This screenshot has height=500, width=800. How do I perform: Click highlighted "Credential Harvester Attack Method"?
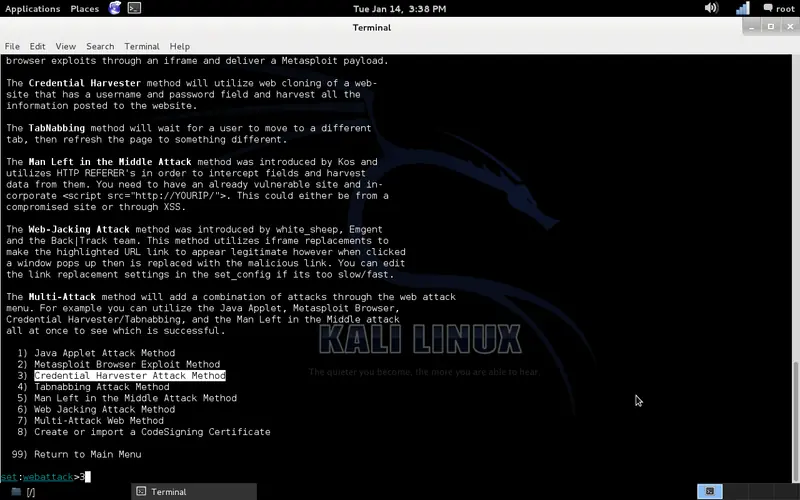click(x=130, y=376)
